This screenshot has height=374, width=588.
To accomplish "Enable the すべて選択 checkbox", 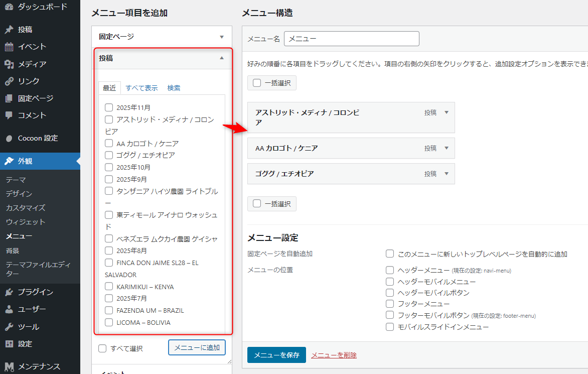I will click(103, 348).
